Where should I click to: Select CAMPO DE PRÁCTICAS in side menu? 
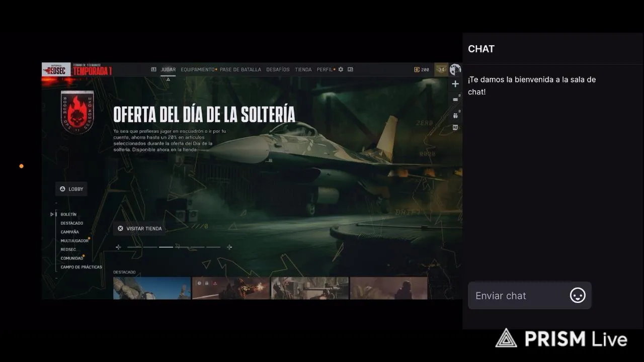tap(82, 267)
